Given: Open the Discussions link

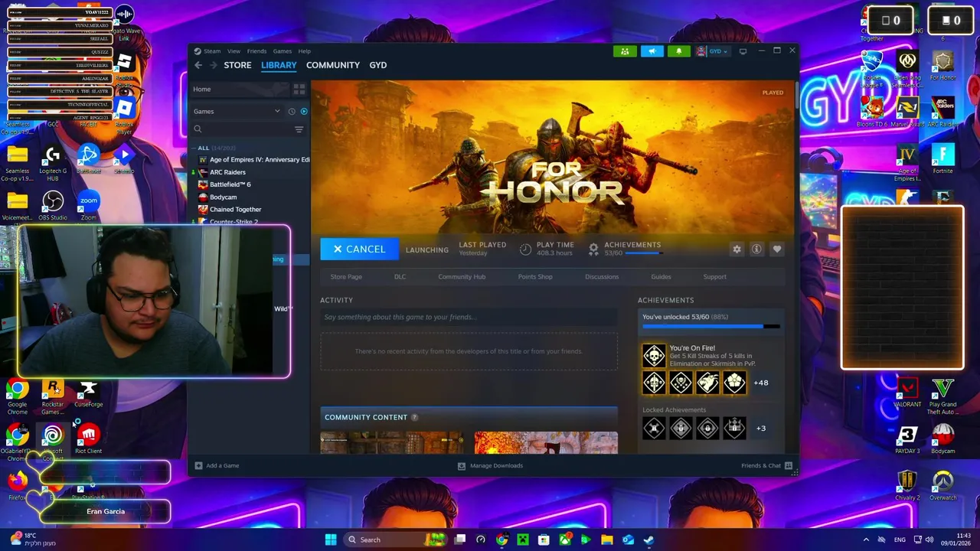Looking at the screenshot, I should (602, 276).
